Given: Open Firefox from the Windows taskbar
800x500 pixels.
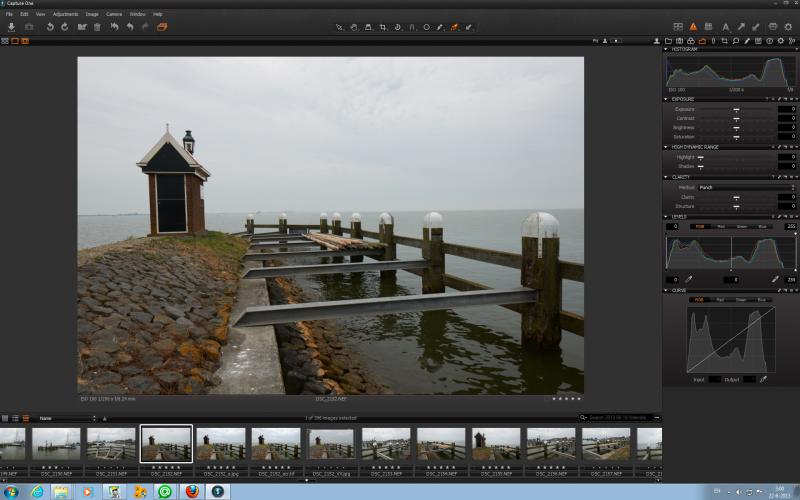Looking at the screenshot, I should [192, 492].
